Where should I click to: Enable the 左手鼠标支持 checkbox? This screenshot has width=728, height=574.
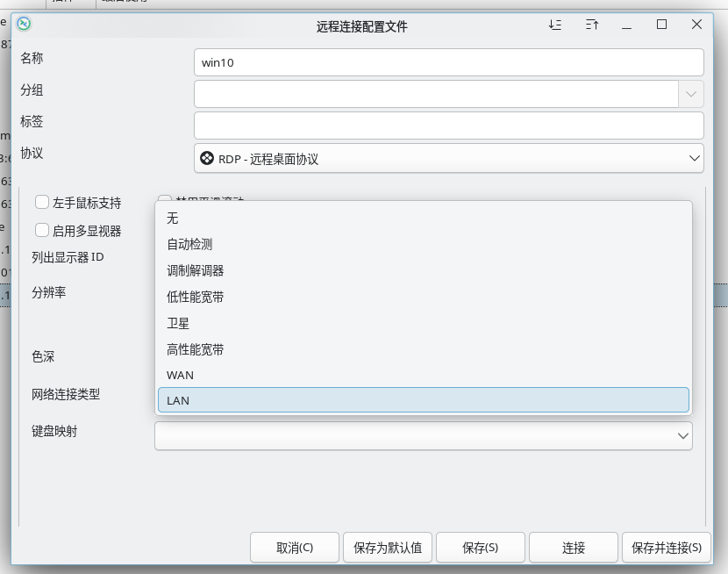tap(42, 203)
